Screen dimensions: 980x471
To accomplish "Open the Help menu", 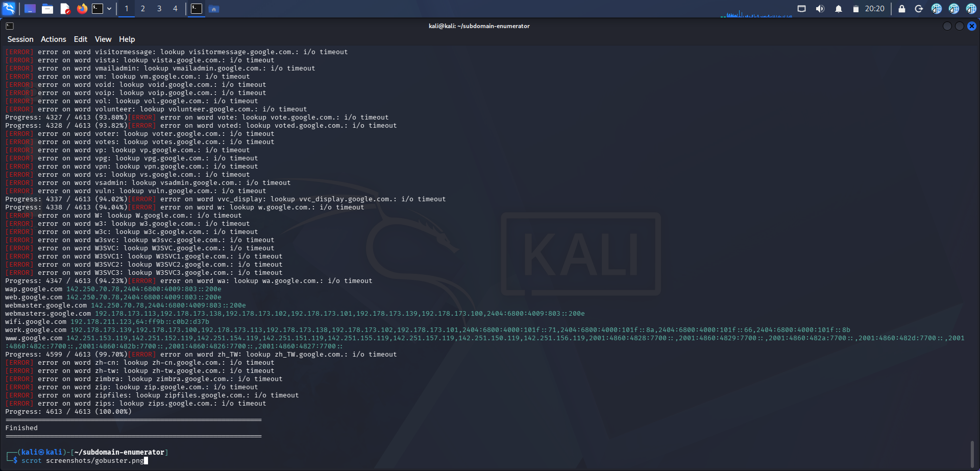I will click(127, 39).
